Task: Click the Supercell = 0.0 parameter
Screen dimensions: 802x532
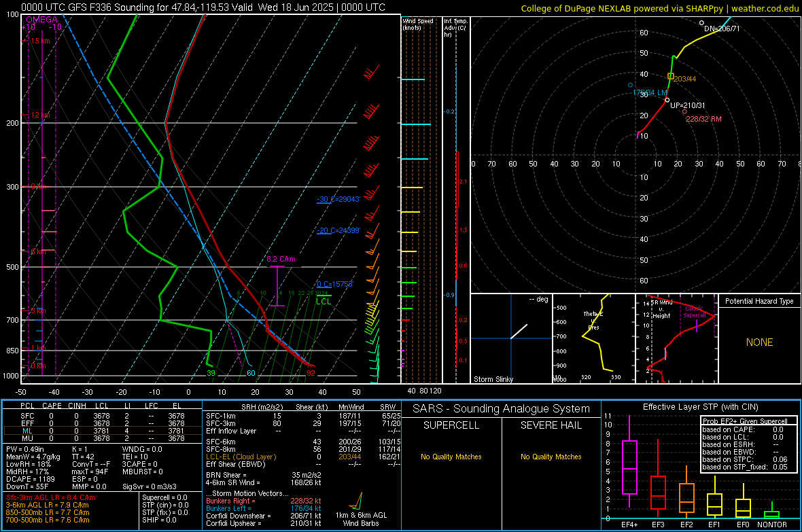Action: tap(164, 497)
